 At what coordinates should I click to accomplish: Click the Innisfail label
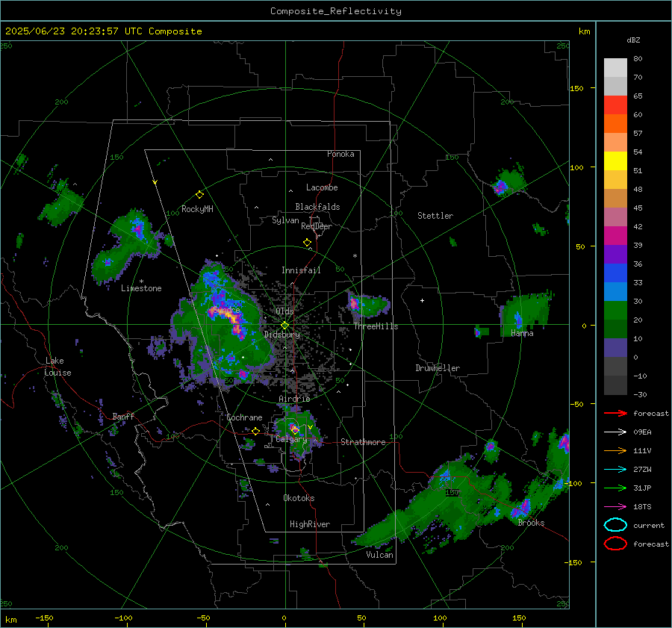pos(301,270)
